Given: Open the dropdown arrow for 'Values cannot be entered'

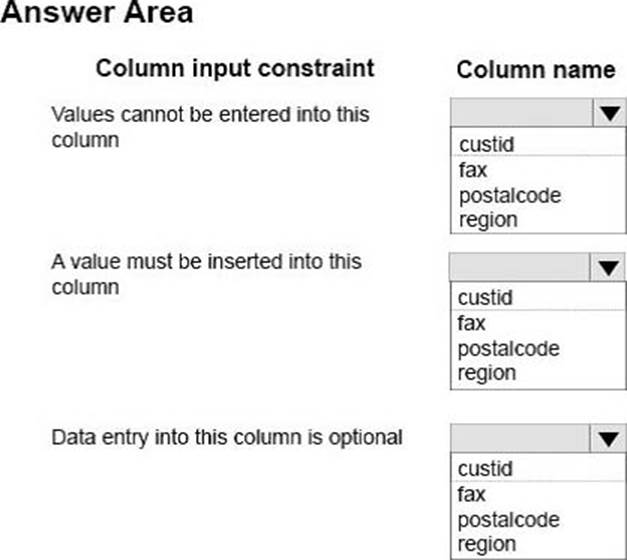Looking at the screenshot, I should coord(607,115).
